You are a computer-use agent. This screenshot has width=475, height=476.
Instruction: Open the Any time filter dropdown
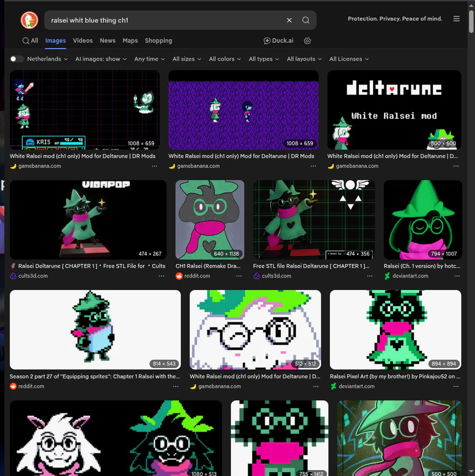pyautogui.click(x=149, y=59)
